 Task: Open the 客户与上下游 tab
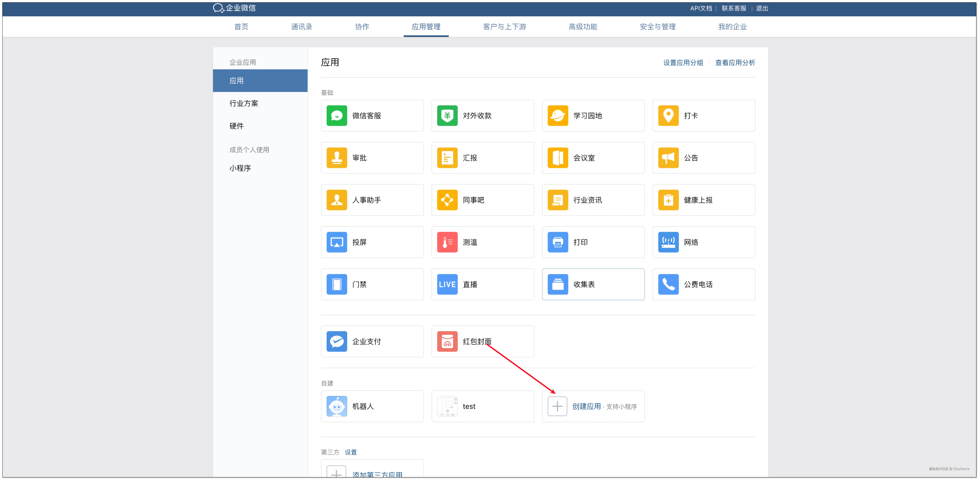(x=504, y=27)
